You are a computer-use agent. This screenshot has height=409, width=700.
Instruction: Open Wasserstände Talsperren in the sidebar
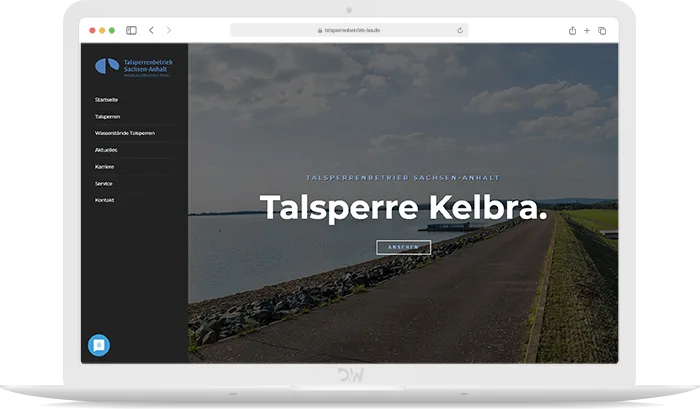click(125, 133)
